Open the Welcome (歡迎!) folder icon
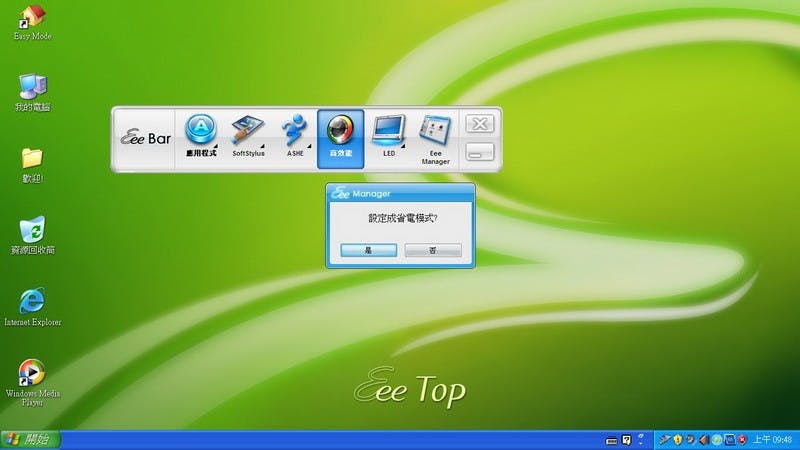 [32, 165]
